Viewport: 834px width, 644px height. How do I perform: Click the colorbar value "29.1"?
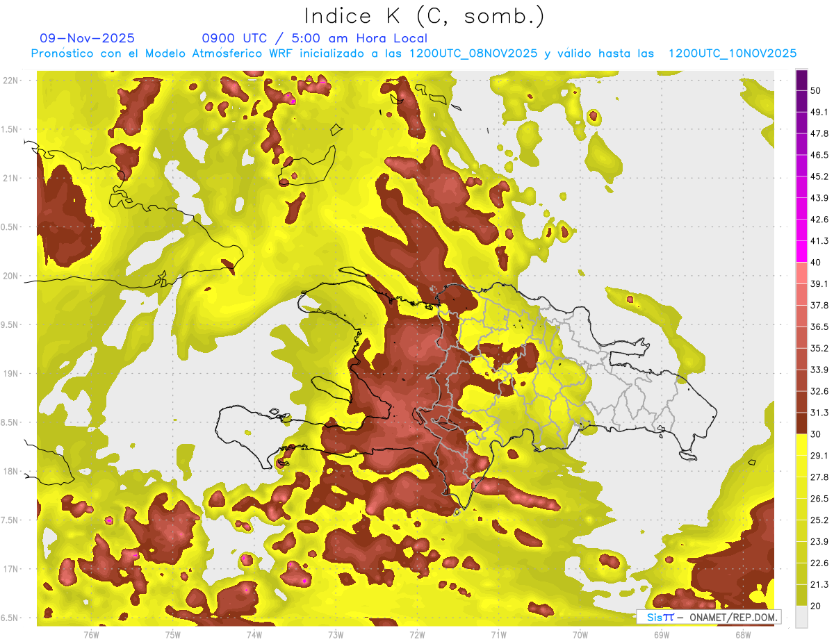click(819, 455)
